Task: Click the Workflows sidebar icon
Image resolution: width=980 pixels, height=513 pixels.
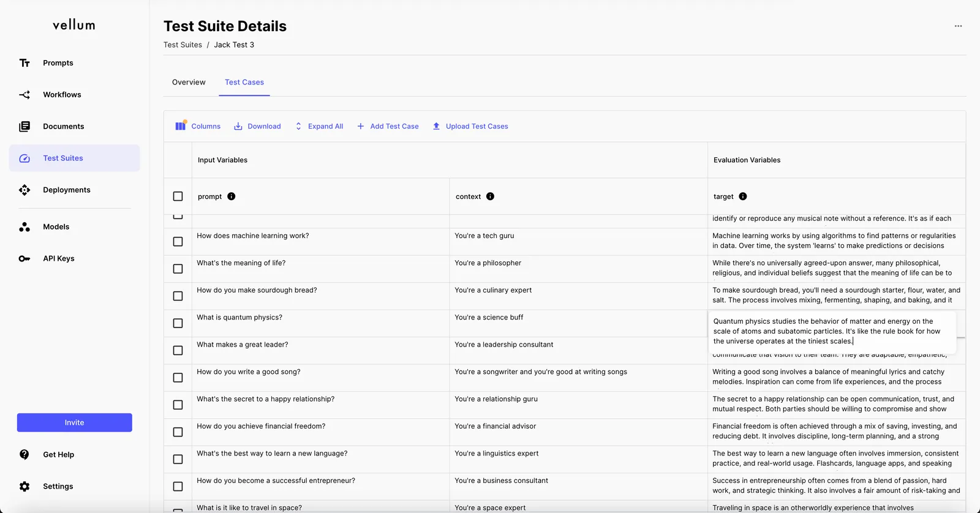Action: pos(24,95)
